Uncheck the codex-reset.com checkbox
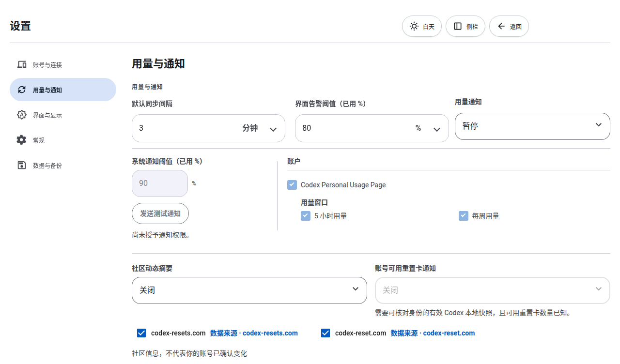Screen dimensions: 620x364 click(x=325, y=333)
